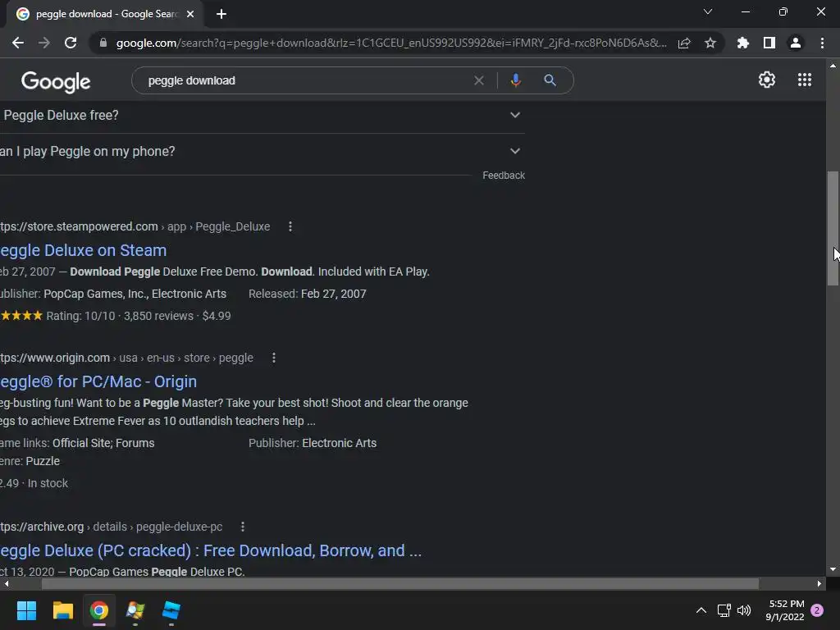840x630 pixels.
Task: Open the clock showing 5:52 PM
Action: click(x=785, y=610)
